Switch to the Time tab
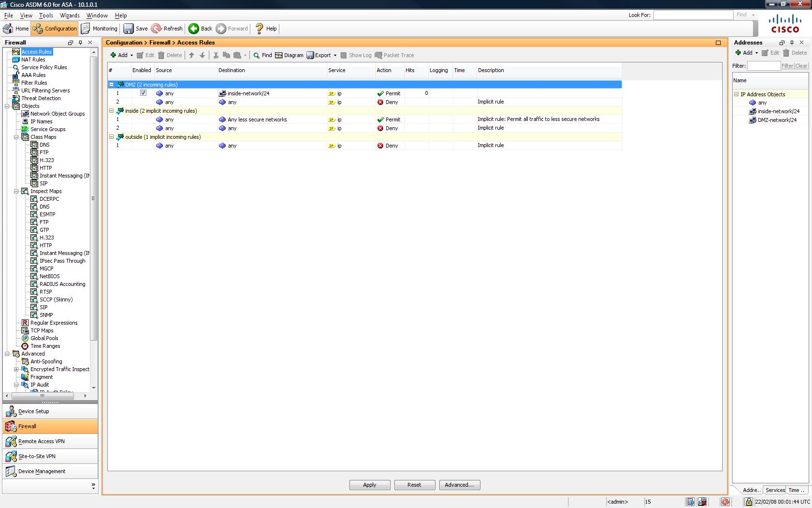The image size is (812, 508). point(796,490)
